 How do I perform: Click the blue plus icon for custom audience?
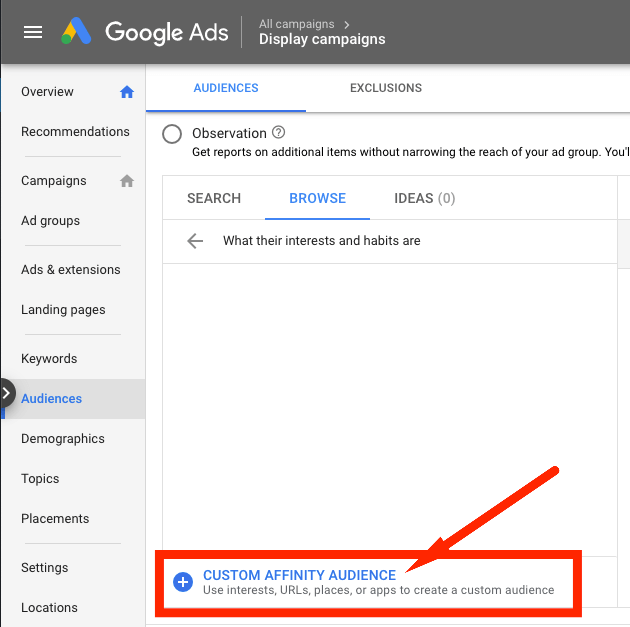coord(183,582)
